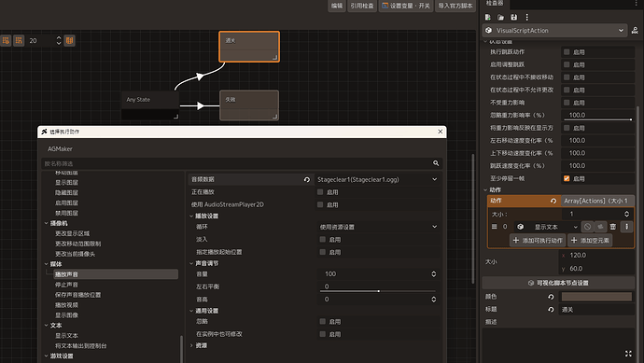Revert the 动作 array property
Viewport: 644px width, 363px height.
tap(553, 201)
